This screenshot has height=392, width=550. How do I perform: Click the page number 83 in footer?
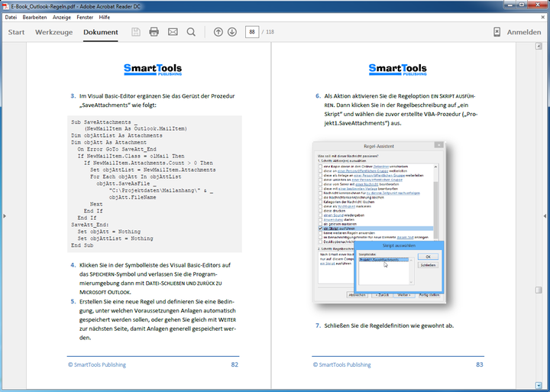click(480, 364)
